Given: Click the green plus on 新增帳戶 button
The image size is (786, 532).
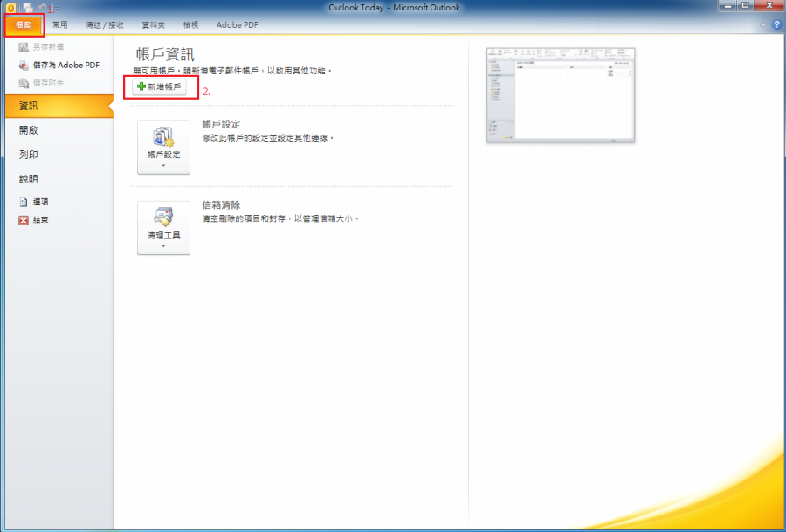Looking at the screenshot, I should (141, 87).
